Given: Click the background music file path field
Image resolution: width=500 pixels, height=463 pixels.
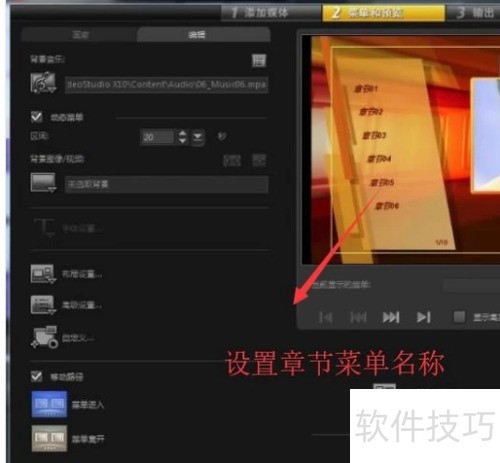Looking at the screenshot, I should click(166, 84).
